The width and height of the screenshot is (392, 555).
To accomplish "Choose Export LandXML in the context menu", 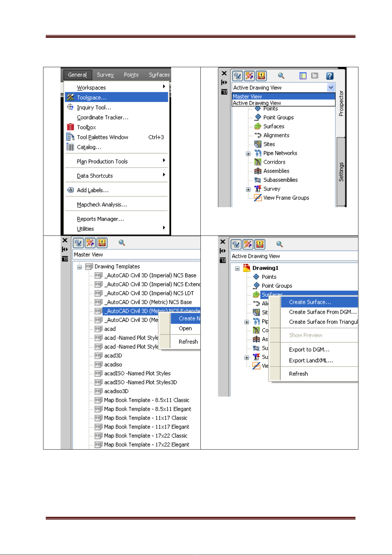I will pos(320,360).
